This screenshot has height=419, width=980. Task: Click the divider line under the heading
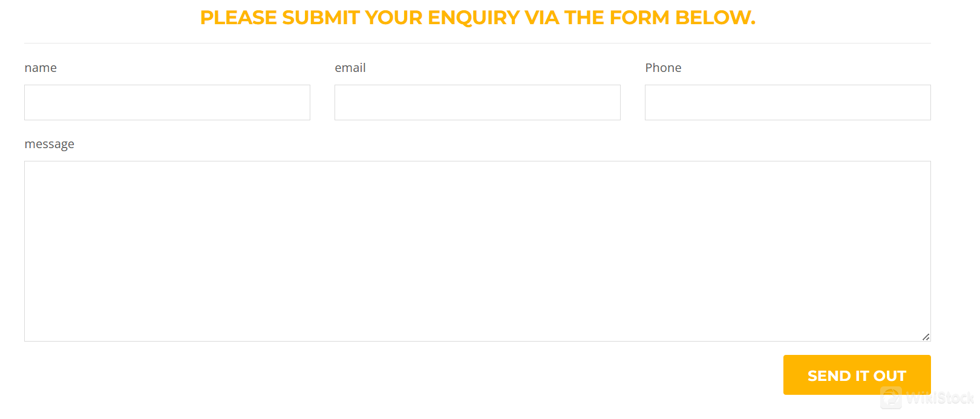477,44
